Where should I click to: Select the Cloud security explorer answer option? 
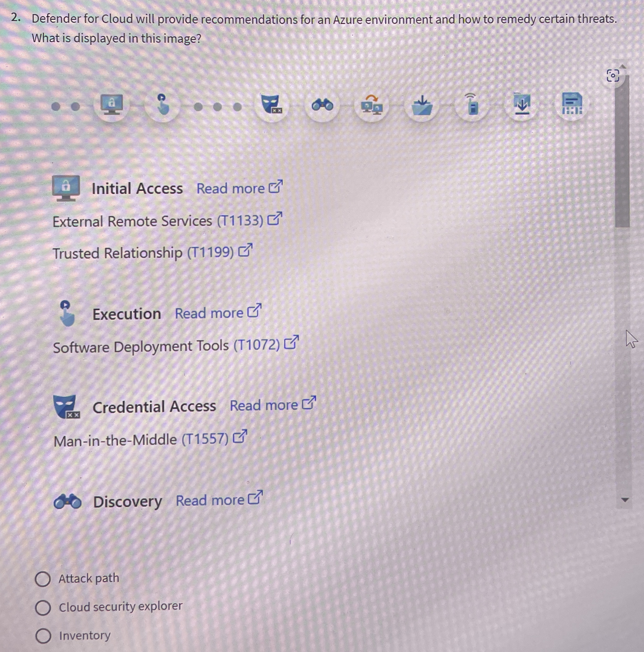point(43,607)
